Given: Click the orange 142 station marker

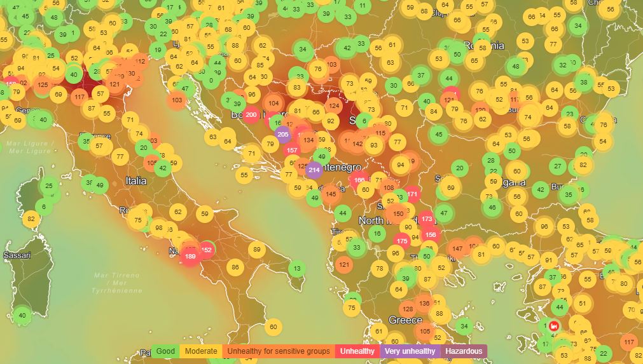Looking at the screenshot, I should pos(357,144).
